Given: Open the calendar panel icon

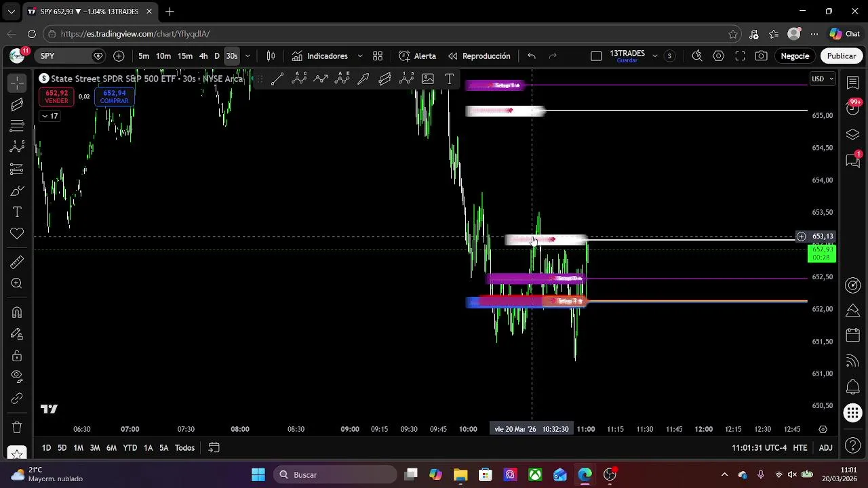Looking at the screenshot, I should pyautogui.click(x=853, y=336).
